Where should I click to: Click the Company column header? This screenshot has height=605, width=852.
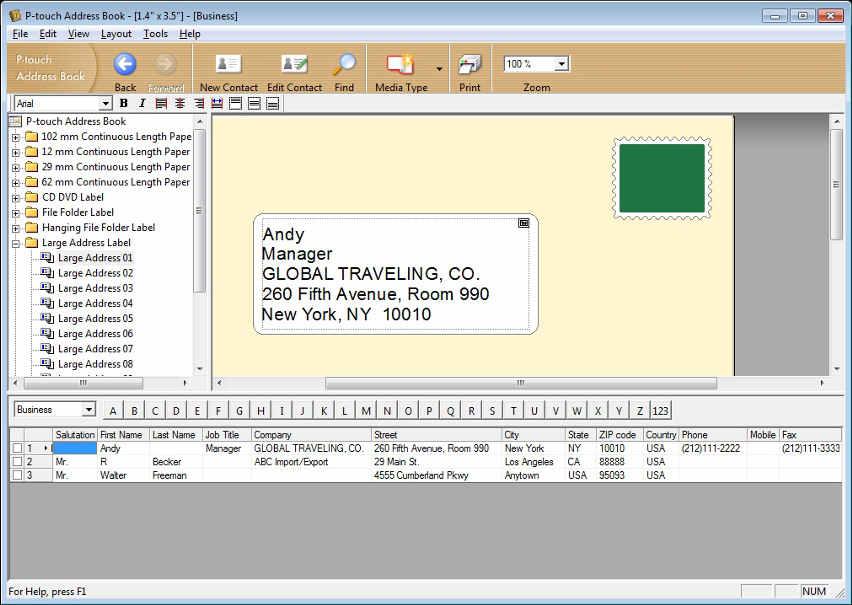pos(311,435)
